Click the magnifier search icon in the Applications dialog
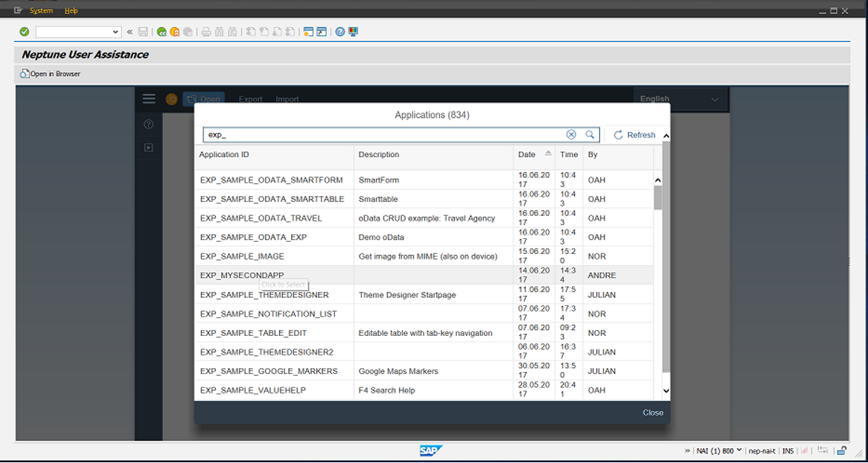The height and width of the screenshot is (463, 868). click(x=590, y=135)
